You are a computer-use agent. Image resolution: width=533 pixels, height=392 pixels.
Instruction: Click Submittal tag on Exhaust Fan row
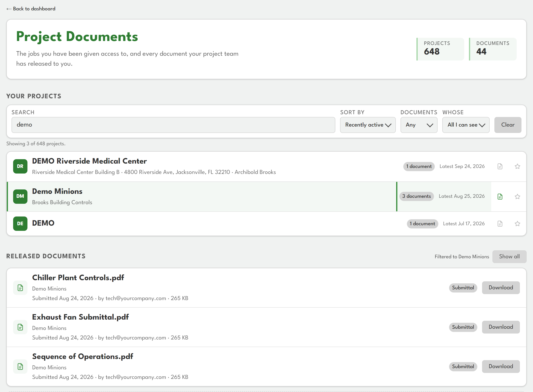click(x=463, y=327)
